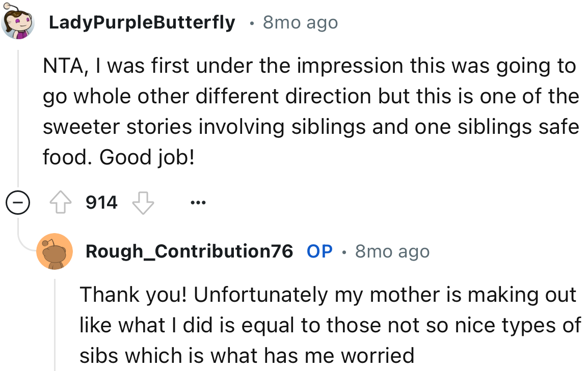Click the 914 vote count
This screenshot has width=588, height=371.
(x=101, y=202)
